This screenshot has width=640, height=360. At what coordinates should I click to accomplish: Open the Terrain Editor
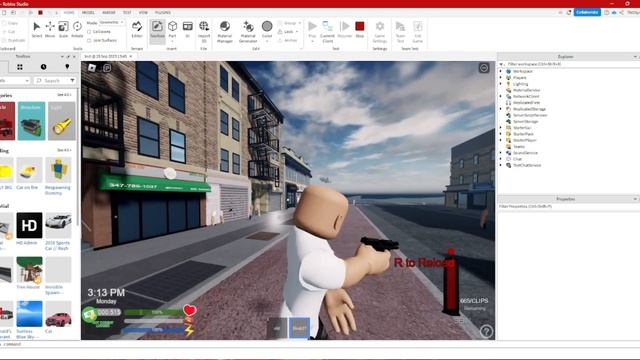click(x=137, y=29)
